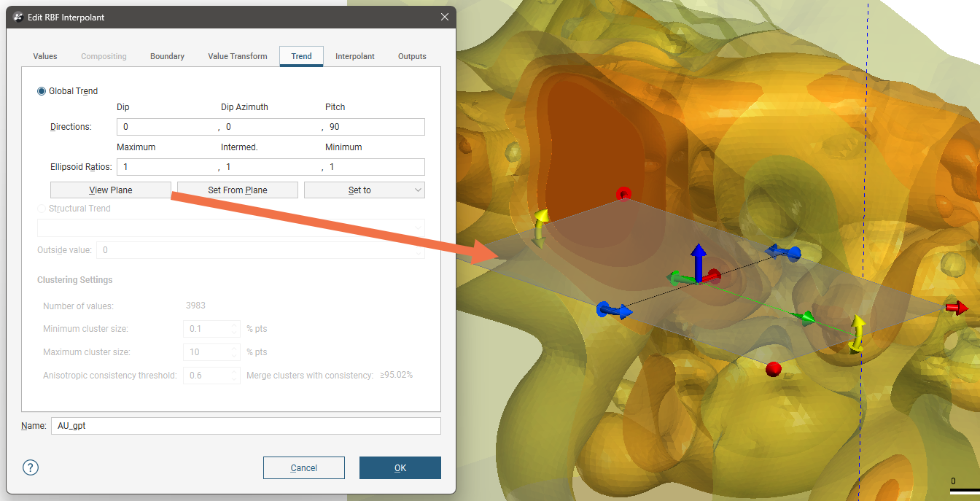The height and width of the screenshot is (501, 980).
Task: Select the Global Trend radio button
Action: tap(42, 91)
